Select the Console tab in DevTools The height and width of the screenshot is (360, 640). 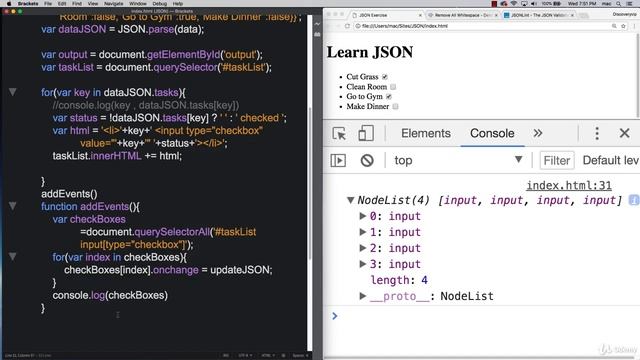[x=492, y=133]
